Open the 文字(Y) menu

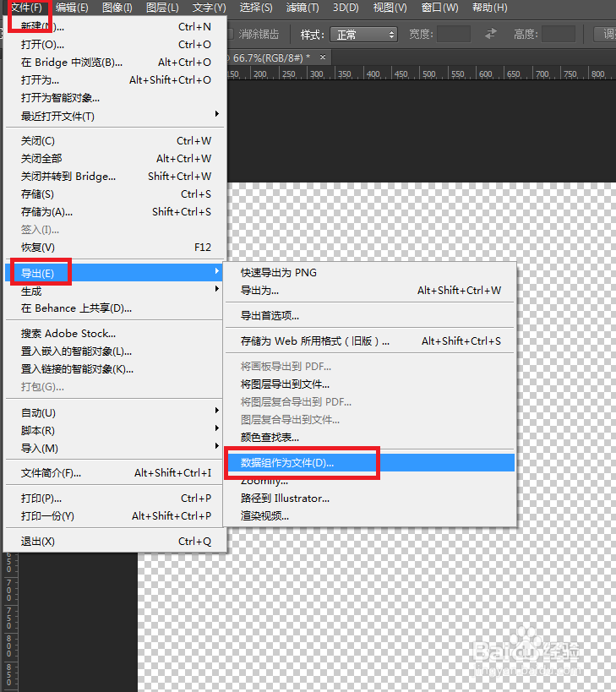point(210,8)
